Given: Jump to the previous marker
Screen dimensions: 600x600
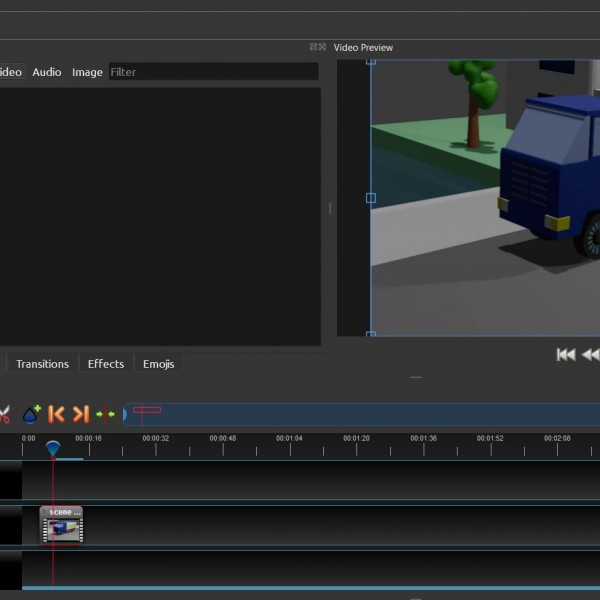Looking at the screenshot, I should [57, 414].
